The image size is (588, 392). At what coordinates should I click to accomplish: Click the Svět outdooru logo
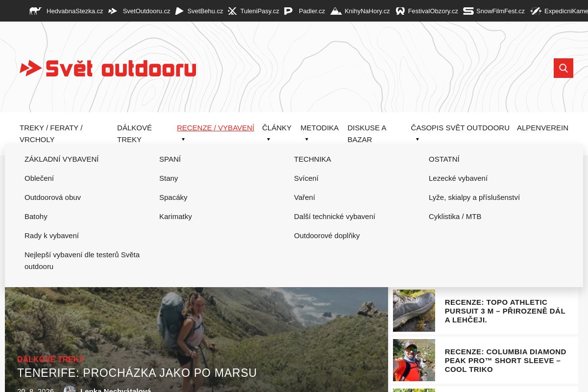click(108, 69)
